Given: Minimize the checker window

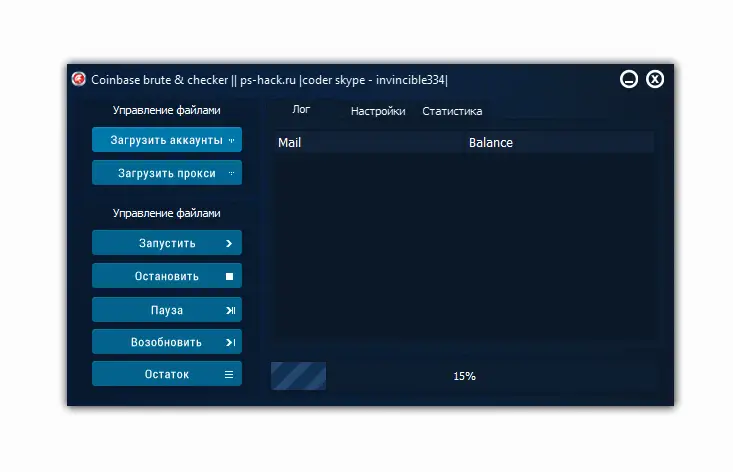Looking at the screenshot, I should coord(629,80).
